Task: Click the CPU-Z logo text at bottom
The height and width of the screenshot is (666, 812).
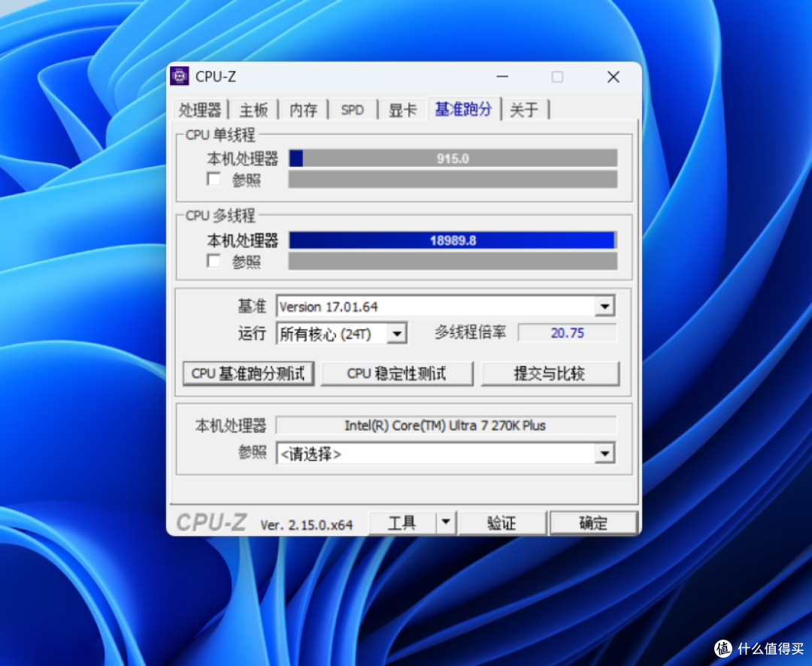Action: (x=211, y=522)
